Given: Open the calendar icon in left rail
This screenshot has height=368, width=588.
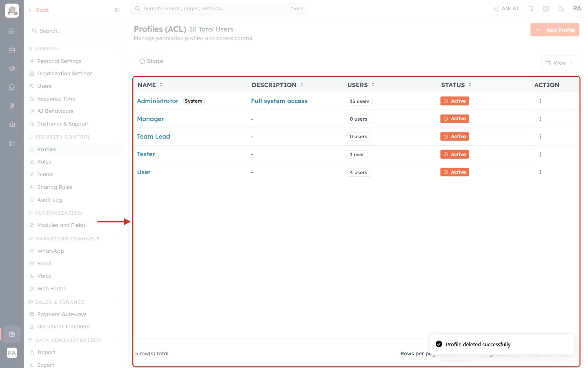Looking at the screenshot, I should [x=12, y=143].
